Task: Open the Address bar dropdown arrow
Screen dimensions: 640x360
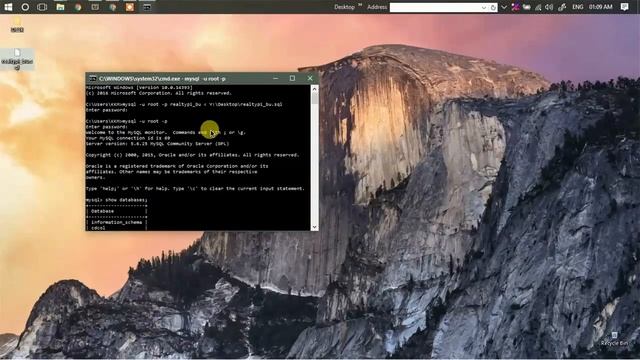Action: click(484, 7)
